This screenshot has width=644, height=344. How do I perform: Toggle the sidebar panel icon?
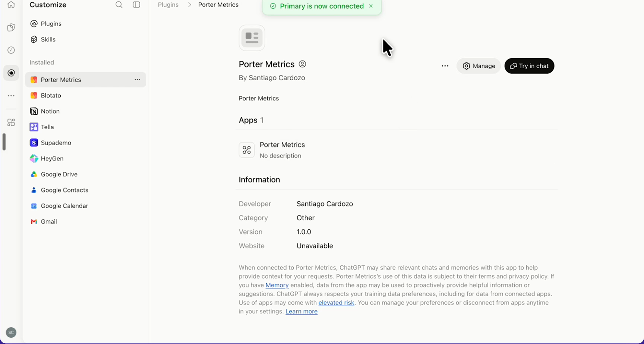click(x=136, y=5)
